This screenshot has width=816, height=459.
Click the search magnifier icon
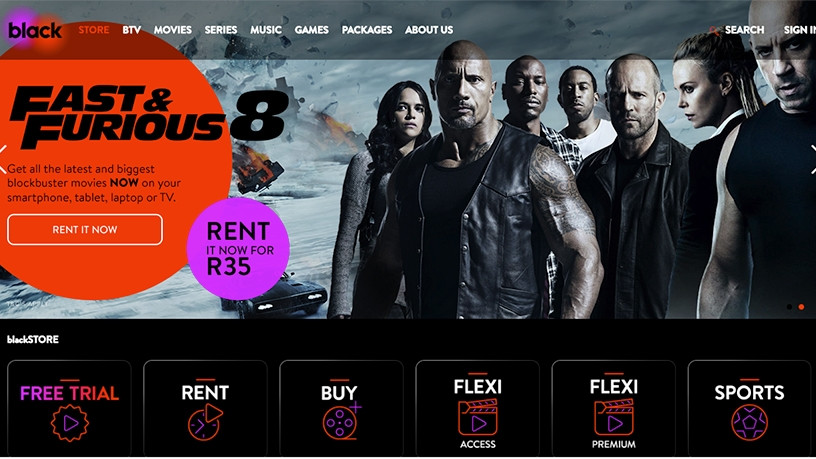[x=715, y=31]
